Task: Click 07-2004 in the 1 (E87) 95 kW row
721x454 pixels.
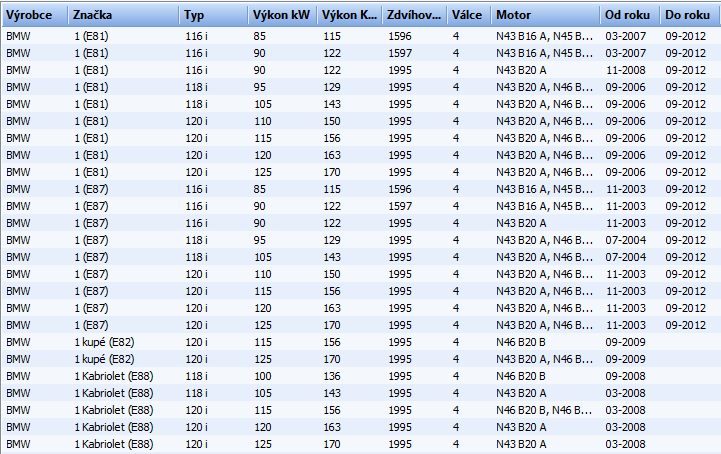Action: point(625,241)
